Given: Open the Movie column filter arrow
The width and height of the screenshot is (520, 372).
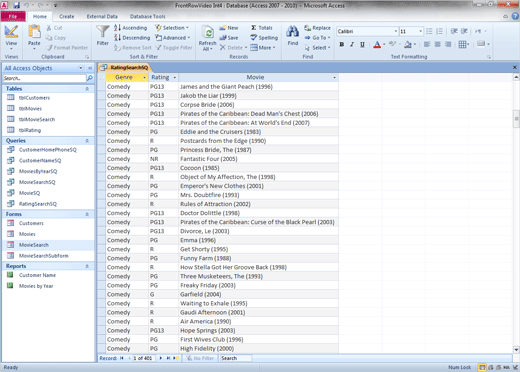Looking at the screenshot, I should pyautogui.click(x=334, y=78).
